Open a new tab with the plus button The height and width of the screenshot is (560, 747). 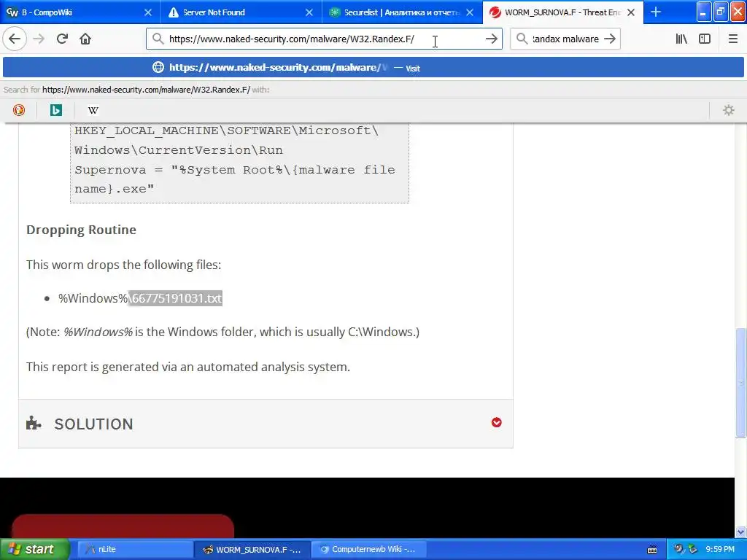click(656, 12)
